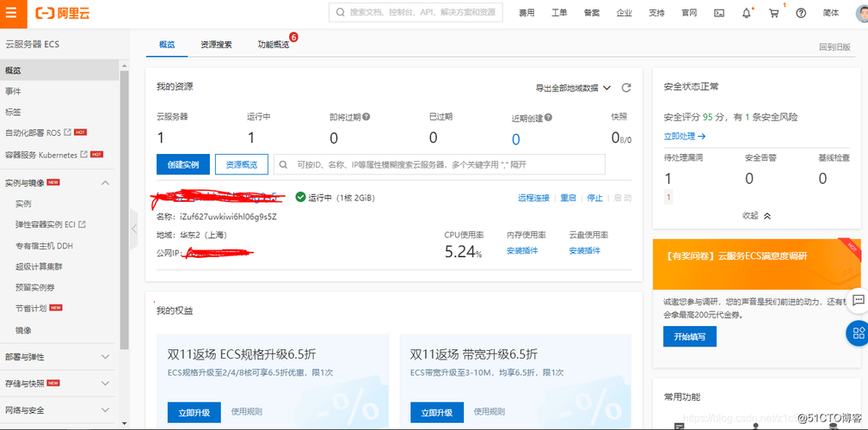The height and width of the screenshot is (430, 868).
Task: Open 企业 in top navigation
Action: tap(625, 13)
